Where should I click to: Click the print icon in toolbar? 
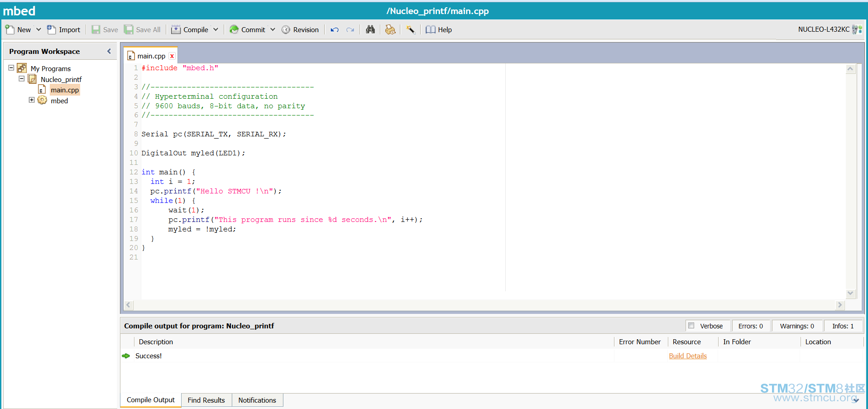point(390,29)
